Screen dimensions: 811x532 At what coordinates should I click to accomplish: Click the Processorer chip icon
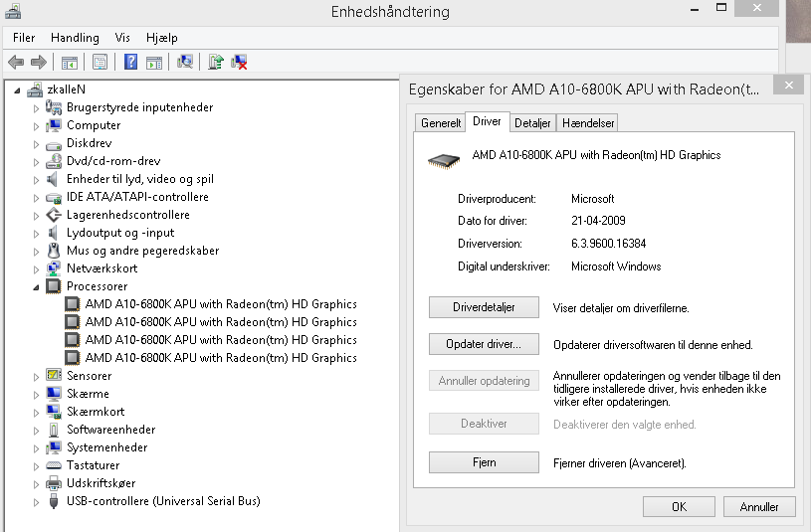(54, 286)
